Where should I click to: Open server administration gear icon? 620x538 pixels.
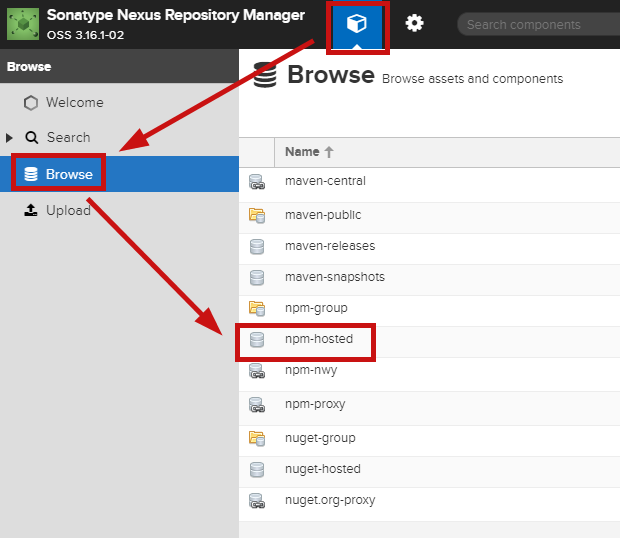tap(414, 23)
